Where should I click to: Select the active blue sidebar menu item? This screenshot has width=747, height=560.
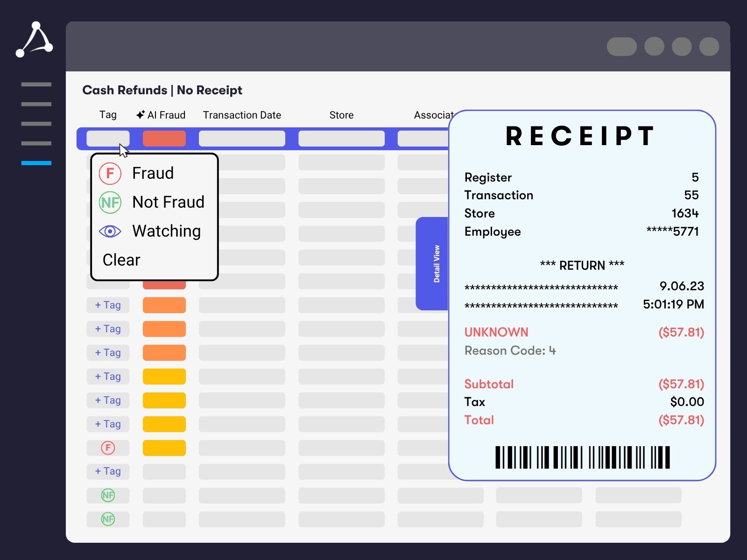[x=36, y=163]
